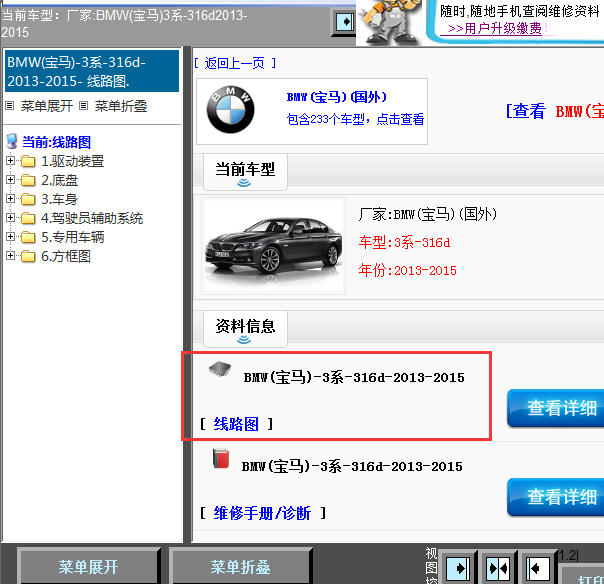This screenshot has height=584, width=604.
Task: Click the BMW roundel logo
Action: (x=230, y=109)
